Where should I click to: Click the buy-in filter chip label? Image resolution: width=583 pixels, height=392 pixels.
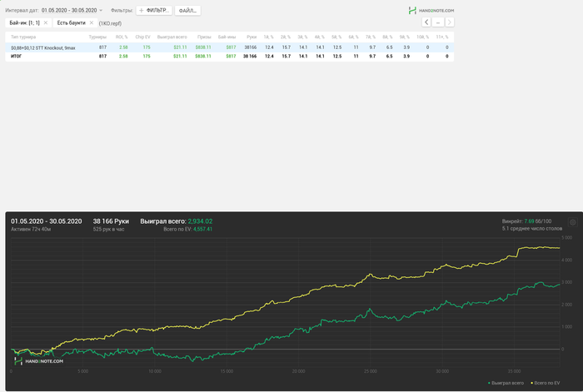click(x=24, y=23)
